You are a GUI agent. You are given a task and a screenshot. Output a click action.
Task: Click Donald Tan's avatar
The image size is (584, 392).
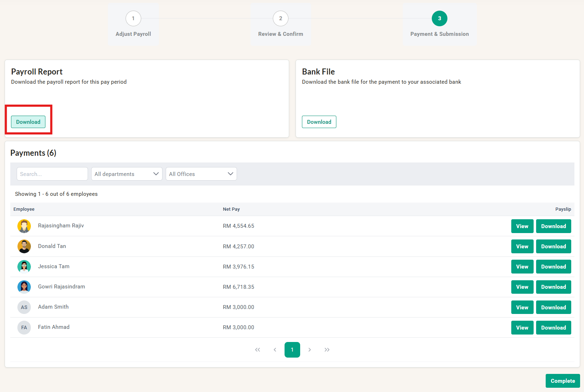[x=24, y=246]
